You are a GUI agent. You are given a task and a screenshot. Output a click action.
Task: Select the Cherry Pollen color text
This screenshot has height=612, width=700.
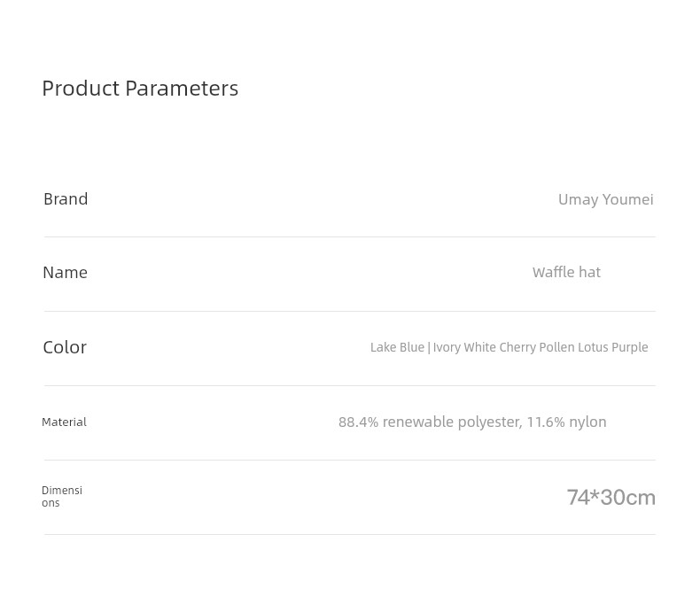pos(537,347)
